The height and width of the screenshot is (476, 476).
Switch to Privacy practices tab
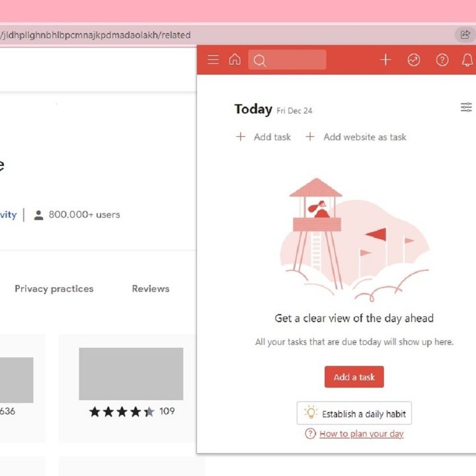tap(54, 289)
